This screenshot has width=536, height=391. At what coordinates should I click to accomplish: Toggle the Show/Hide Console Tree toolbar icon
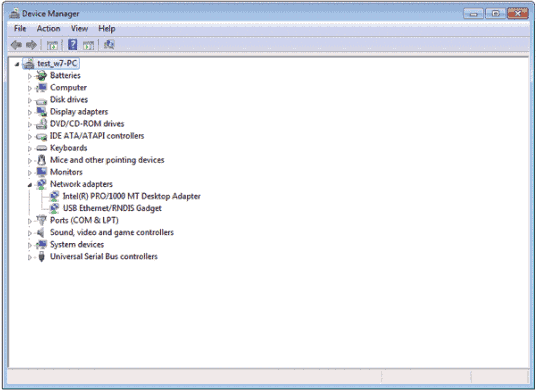[52, 45]
